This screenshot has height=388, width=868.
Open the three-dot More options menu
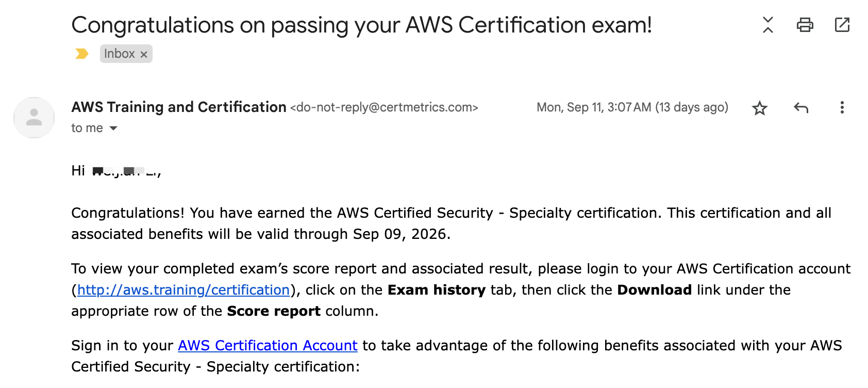[x=842, y=107]
